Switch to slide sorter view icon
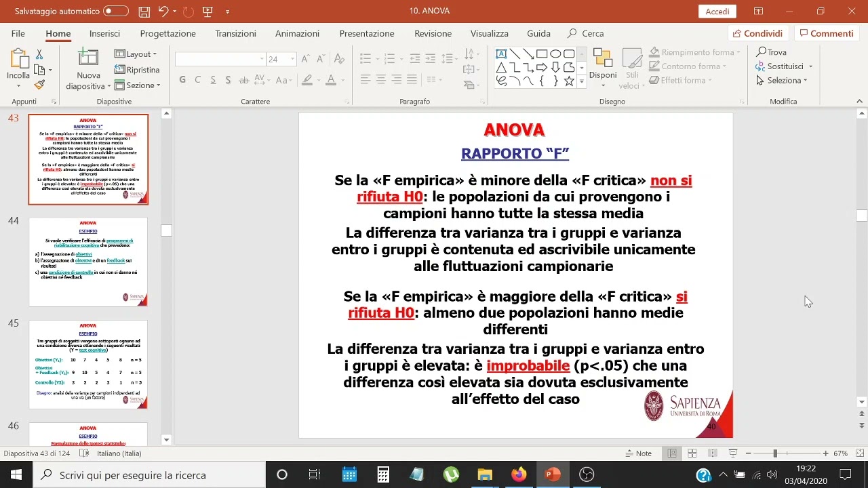Image resolution: width=868 pixels, height=488 pixels. (692, 453)
